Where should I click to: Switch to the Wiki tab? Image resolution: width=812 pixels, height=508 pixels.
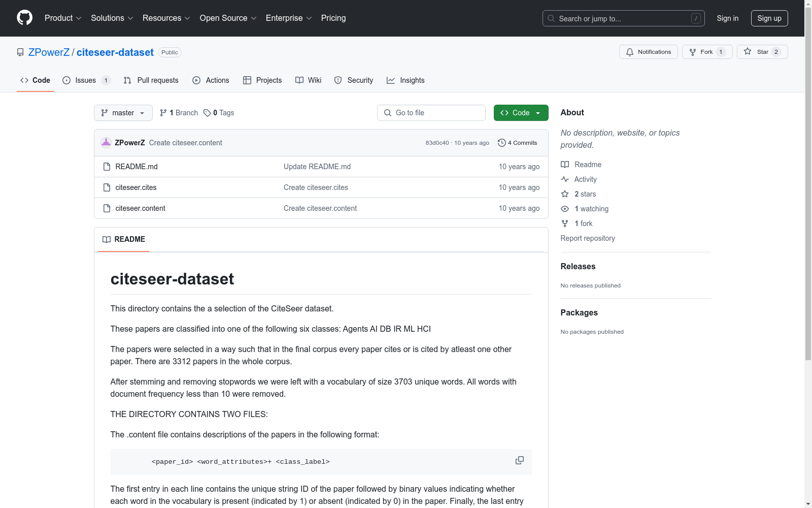(x=309, y=80)
